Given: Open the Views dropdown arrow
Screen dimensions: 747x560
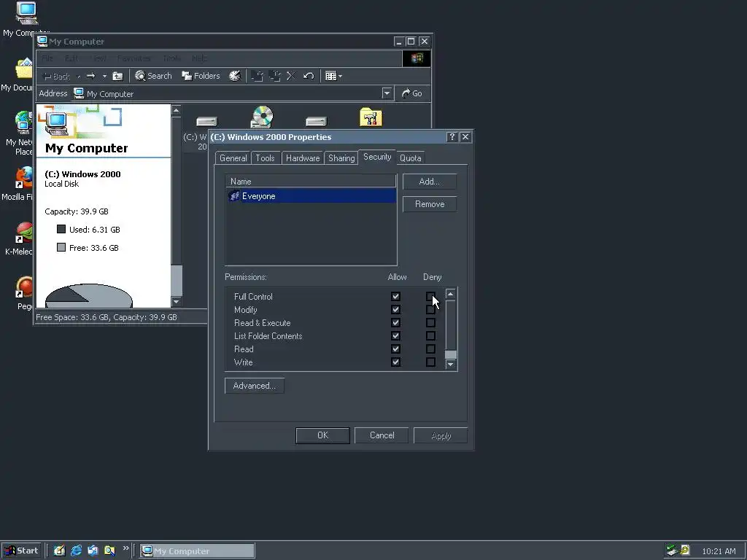Looking at the screenshot, I should click(340, 76).
